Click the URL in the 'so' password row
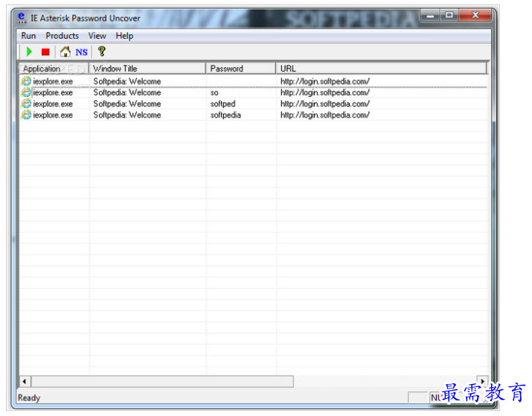The image size is (532, 416). coord(324,92)
